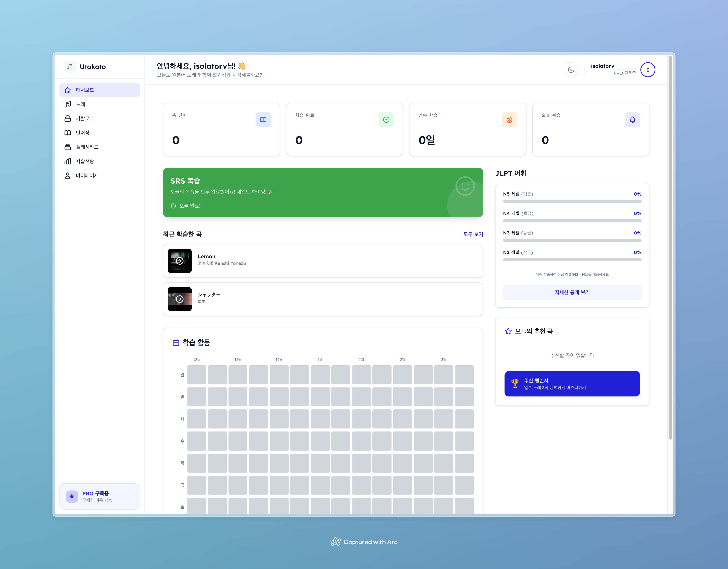Click the page's vertical scrollbar
The width and height of the screenshot is (728, 569).
670,248
